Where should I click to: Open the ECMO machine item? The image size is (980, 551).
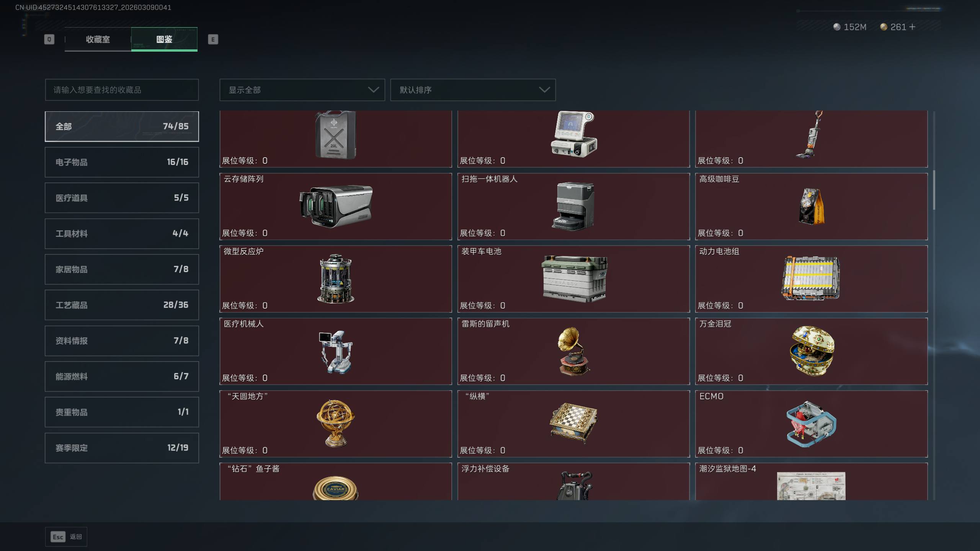click(x=812, y=424)
